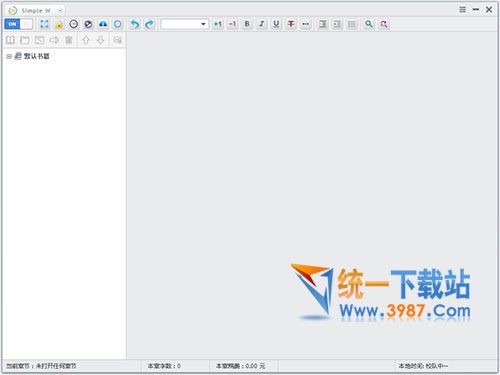Click the fullscreen mode icon
Screen dimensions: 500x375
[x=44, y=24]
